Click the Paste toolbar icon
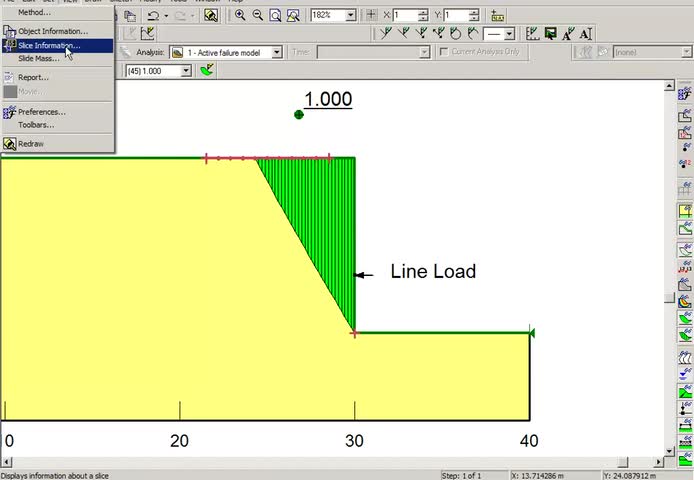Viewport: 694px width, 480px height. point(130,16)
